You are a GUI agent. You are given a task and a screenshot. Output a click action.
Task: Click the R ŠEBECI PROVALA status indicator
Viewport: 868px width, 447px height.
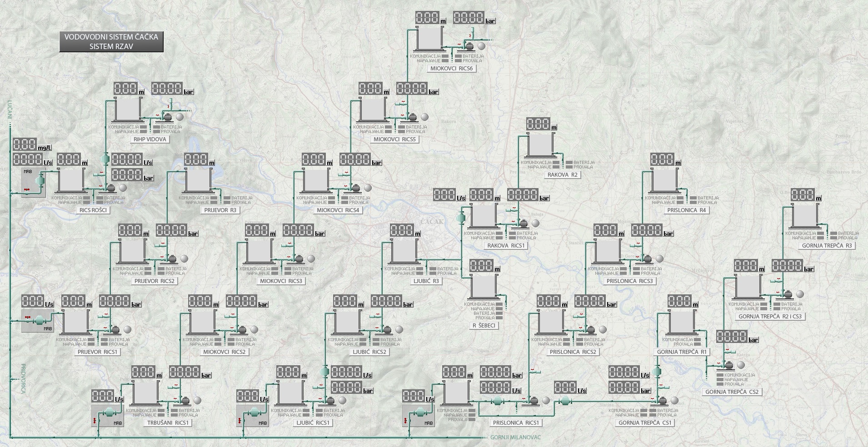499,318
